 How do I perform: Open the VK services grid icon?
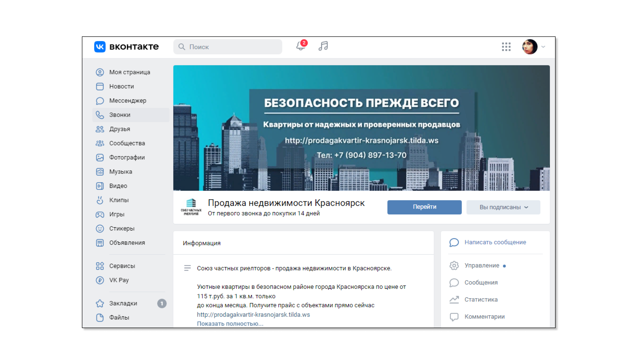[x=506, y=47]
